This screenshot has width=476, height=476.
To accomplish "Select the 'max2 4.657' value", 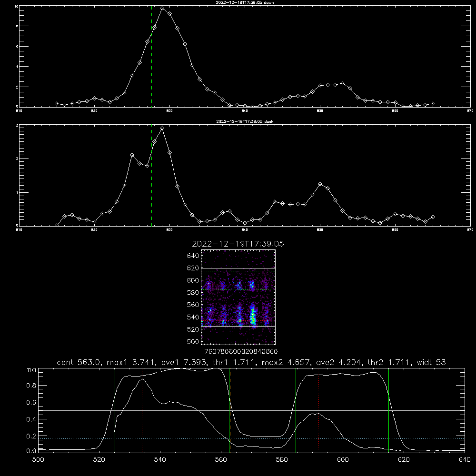I will click(x=285, y=362).
